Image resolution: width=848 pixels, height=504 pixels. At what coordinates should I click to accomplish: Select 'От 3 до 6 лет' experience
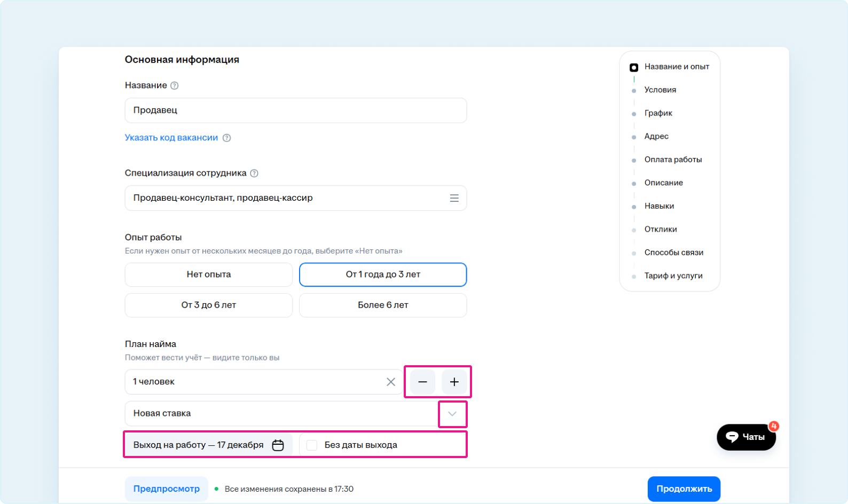208,305
